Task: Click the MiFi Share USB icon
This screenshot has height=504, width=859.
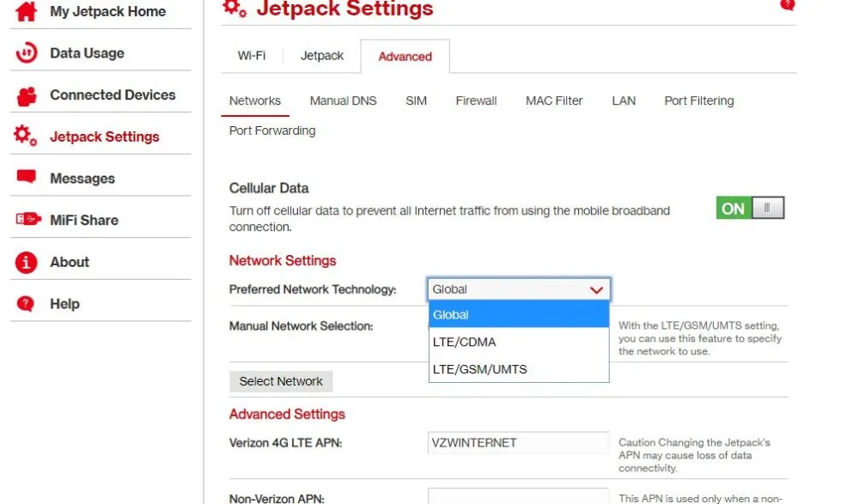Action: pos(28,219)
